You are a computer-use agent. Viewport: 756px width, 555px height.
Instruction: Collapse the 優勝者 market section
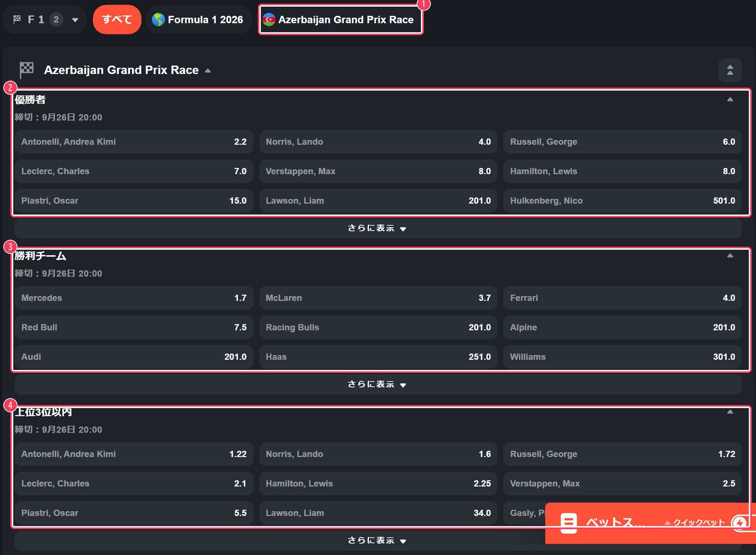730,99
